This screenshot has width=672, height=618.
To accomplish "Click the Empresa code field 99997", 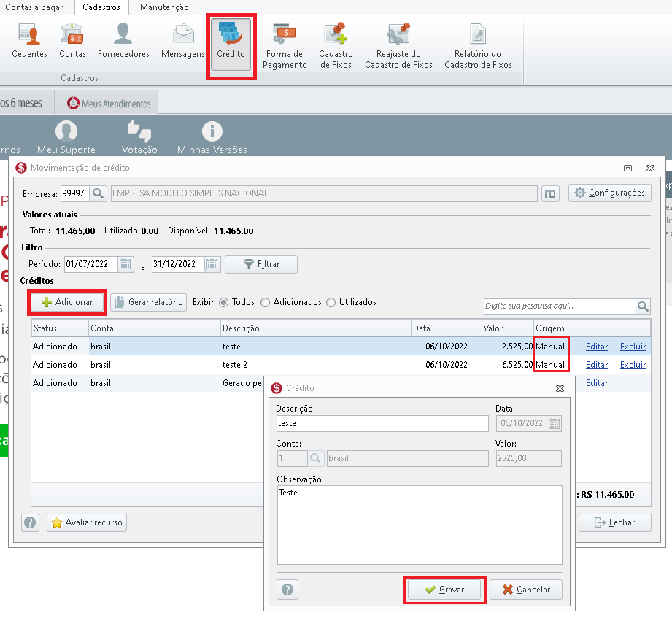I will point(75,193).
